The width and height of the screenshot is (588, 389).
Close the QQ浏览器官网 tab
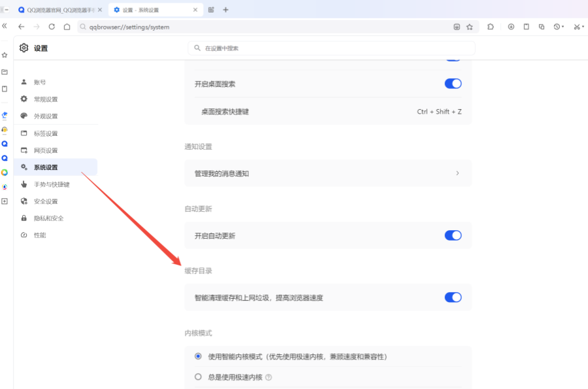tap(100, 10)
